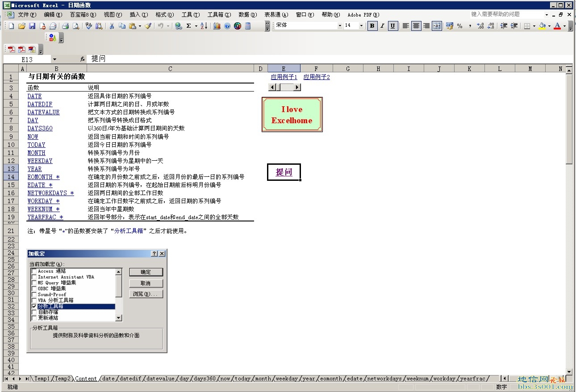Viewport: 576px width, 392px height.
Task: Insert hyperlink with globe icon
Action: 178,26
